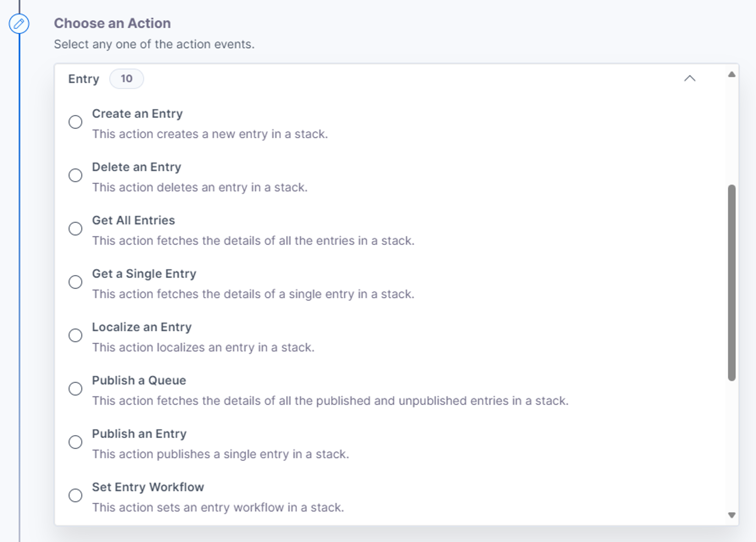Viewport: 756px width, 542px height.
Task: Pick the Get a Single Entry radio
Action: pyautogui.click(x=75, y=282)
